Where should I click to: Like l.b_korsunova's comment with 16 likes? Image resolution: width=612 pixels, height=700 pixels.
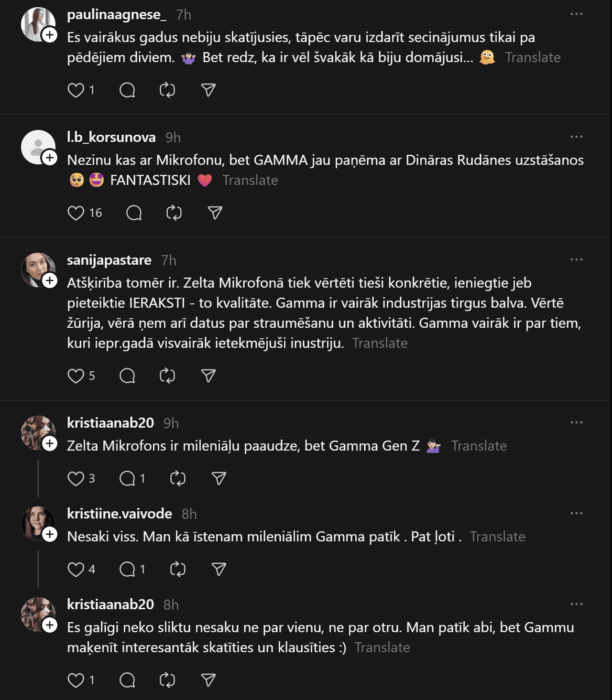76,213
